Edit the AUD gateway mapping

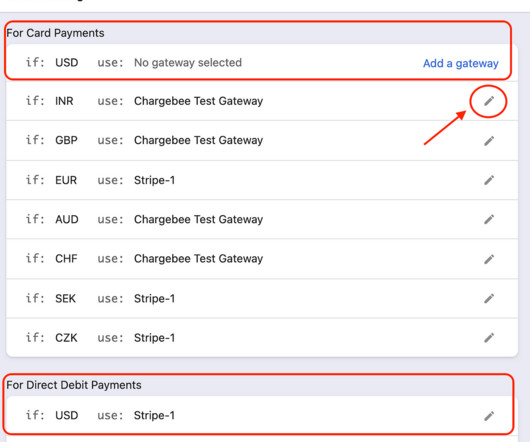click(489, 219)
